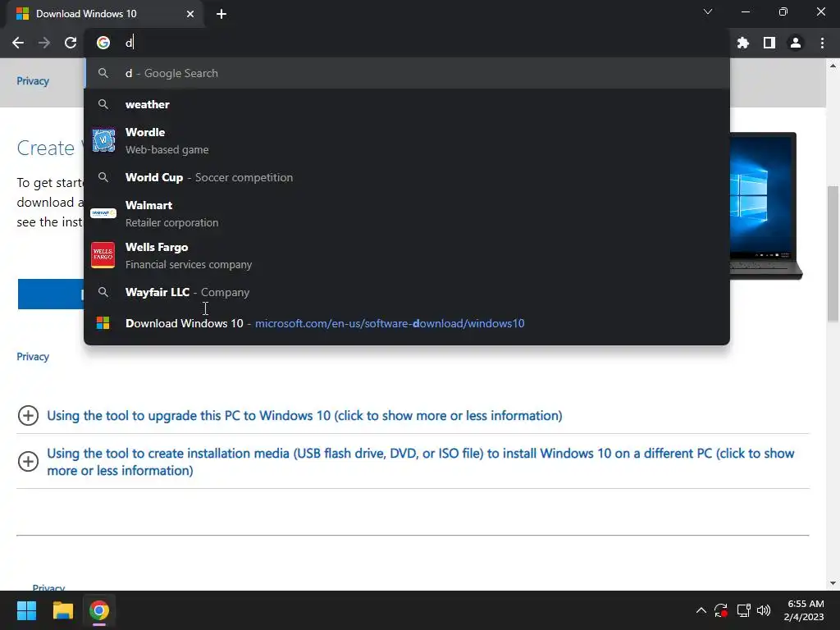840x630 pixels.
Task: Close the Download Windows 10 tab
Action: tap(189, 14)
